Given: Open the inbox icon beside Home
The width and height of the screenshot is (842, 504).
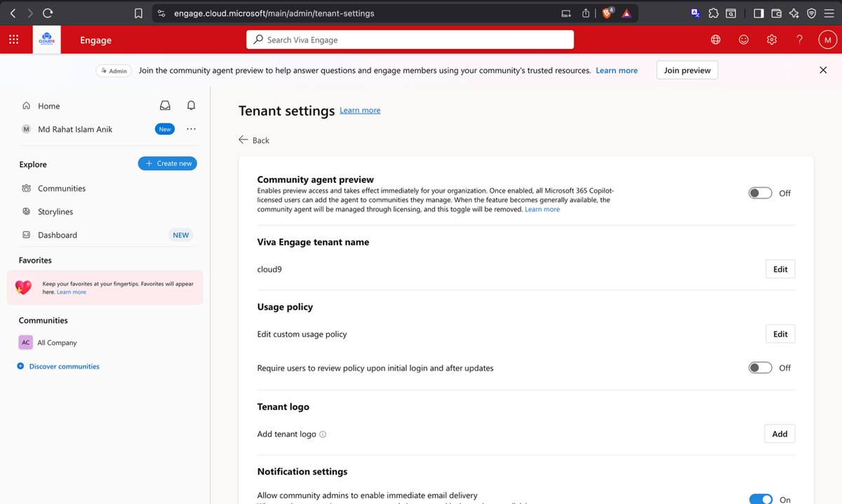Looking at the screenshot, I should click(x=165, y=106).
